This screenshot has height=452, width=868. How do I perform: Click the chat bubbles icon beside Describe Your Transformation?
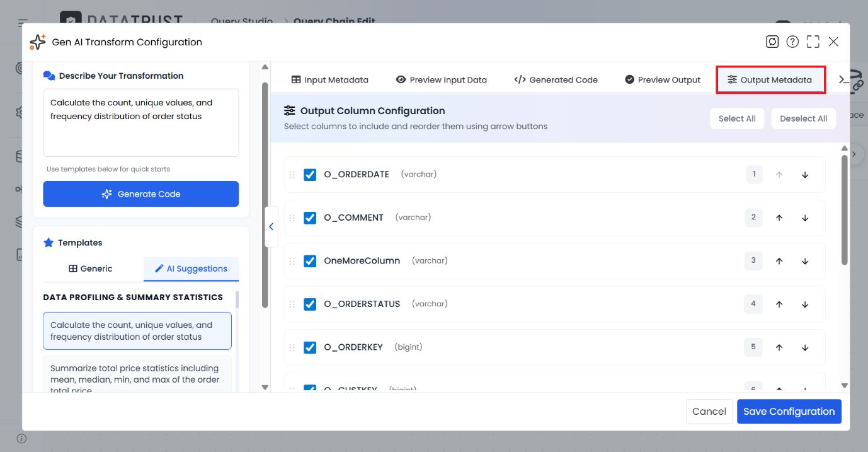coord(49,76)
